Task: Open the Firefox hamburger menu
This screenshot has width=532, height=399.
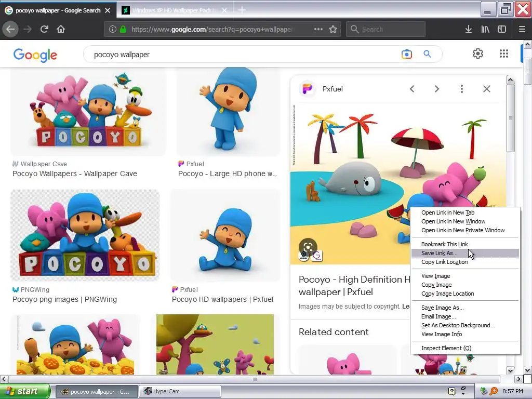Action: [522, 29]
